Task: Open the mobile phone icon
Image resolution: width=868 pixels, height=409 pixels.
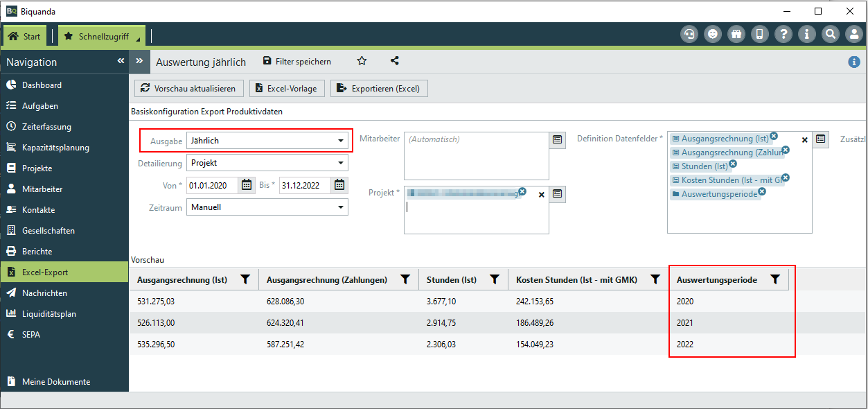Action: pos(759,34)
